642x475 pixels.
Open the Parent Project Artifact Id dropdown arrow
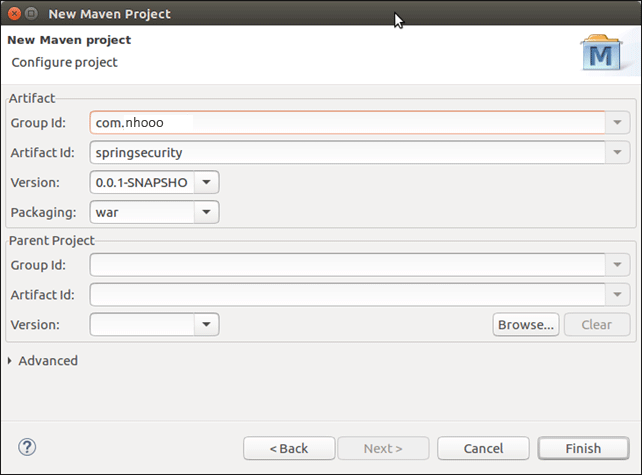617,295
